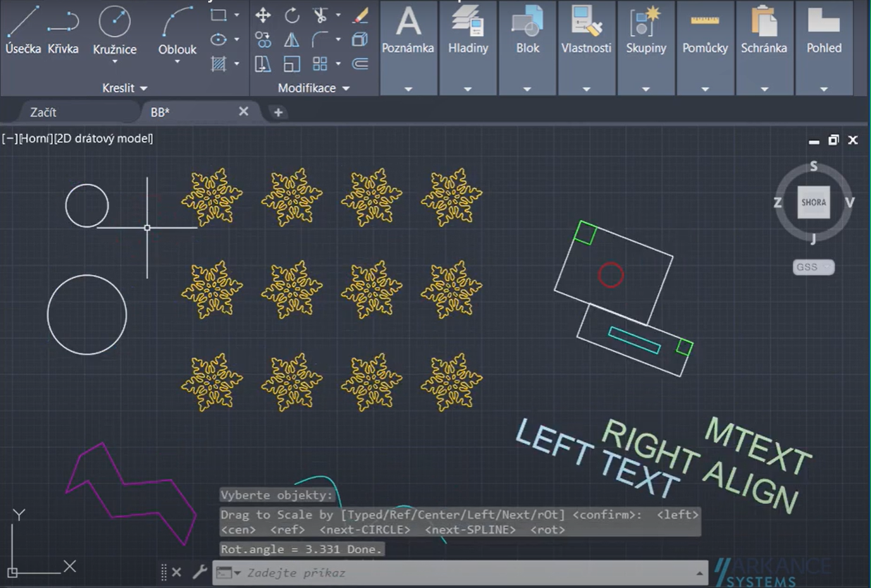Open the Schránka clipboard panel
Screen dimensions: 871x588
pyautogui.click(x=764, y=48)
